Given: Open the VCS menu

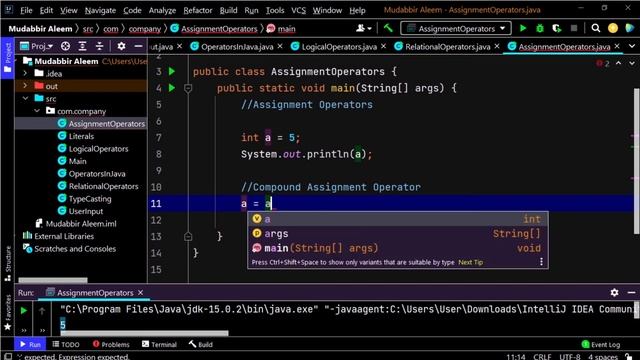Looking at the screenshot, I should 298,10.
